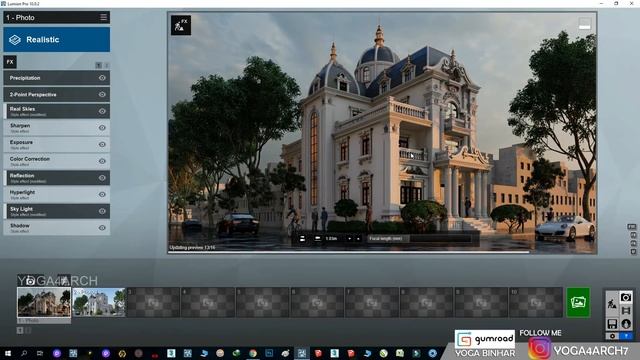Select empty photo slot 10
The image size is (640, 360).
tap(536, 302)
